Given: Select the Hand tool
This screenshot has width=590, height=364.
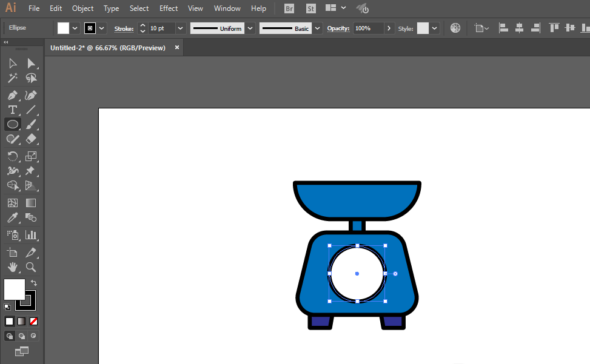Looking at the screenshot, I should [x=12, y=267].
